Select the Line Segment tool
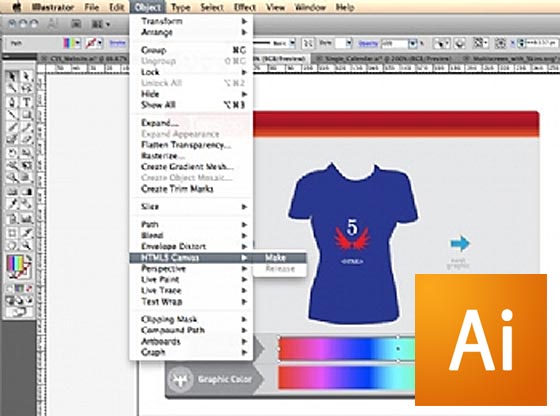Viewport: 560px width, 416px height. pos(12,115)
